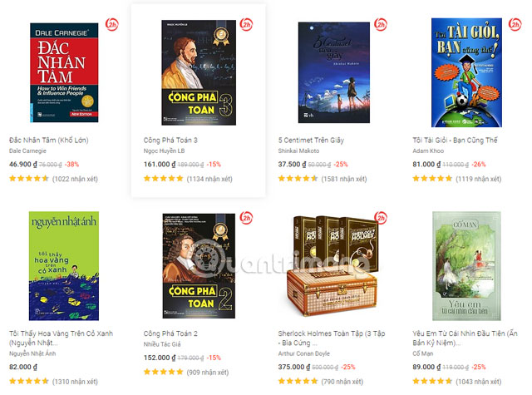The height and width of the screenshot is (395, 532).
Task: Open the Công Phá Toán 3 cover image
Action: (x=199, y=72)
